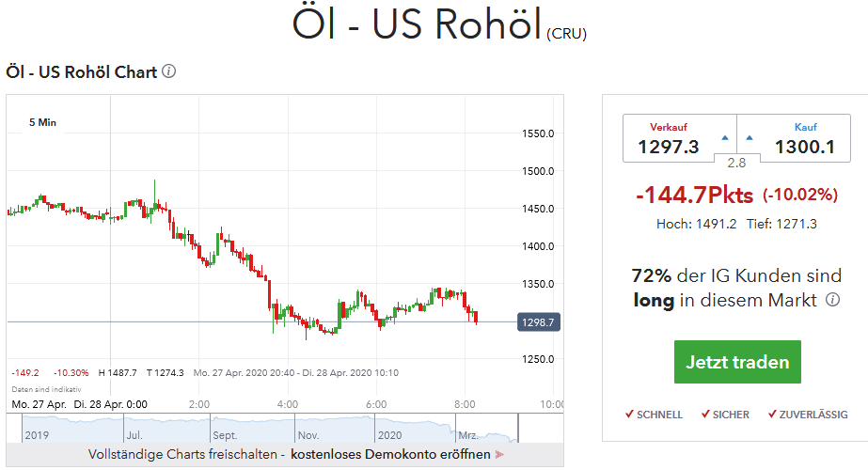Click the red checkmark next to SCHNELL
This screenshot has width=868, height=470.
pyautogui.click(x=629, y=414)
